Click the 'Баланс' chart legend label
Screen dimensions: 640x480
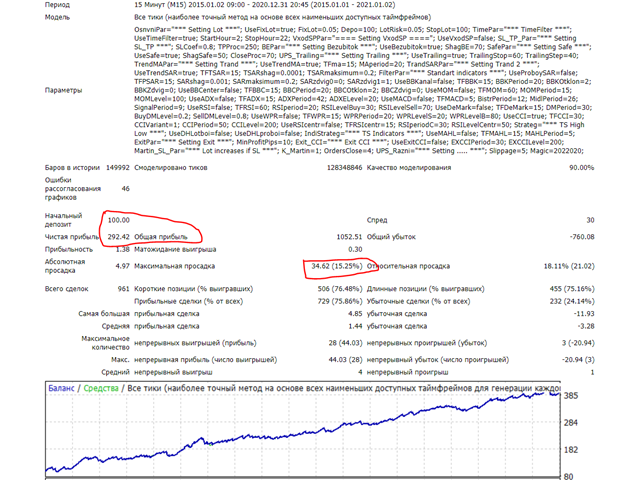point(61,388)
